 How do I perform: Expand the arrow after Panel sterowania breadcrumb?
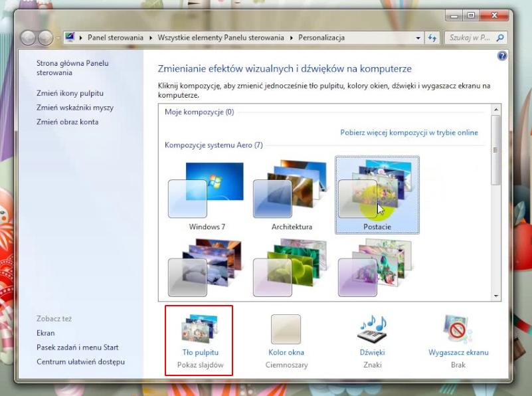click(x=151, y=38)
